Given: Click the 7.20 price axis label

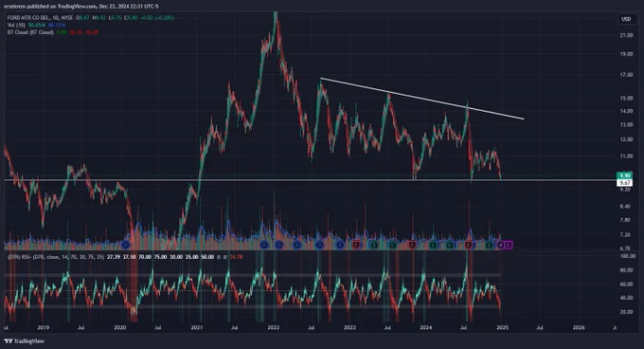Looking at the screenshot, I should coord(625,235).
